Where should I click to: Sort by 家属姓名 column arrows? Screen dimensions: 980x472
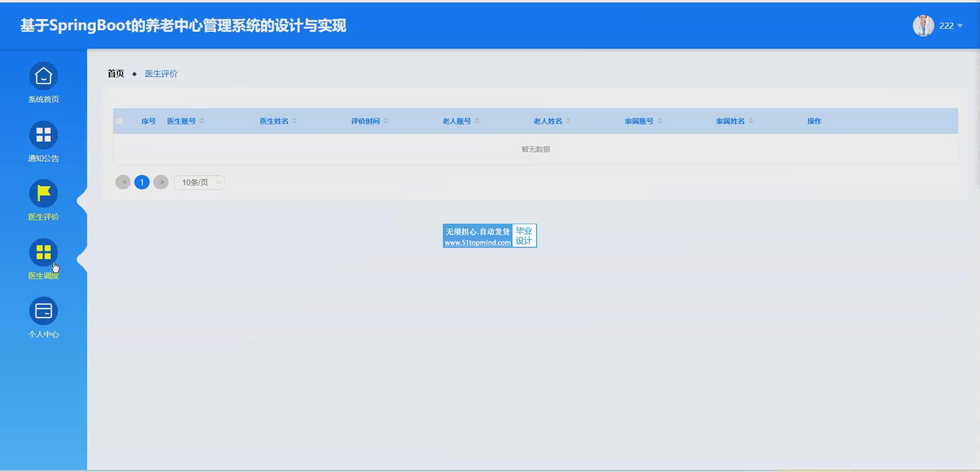pos(751,121)
